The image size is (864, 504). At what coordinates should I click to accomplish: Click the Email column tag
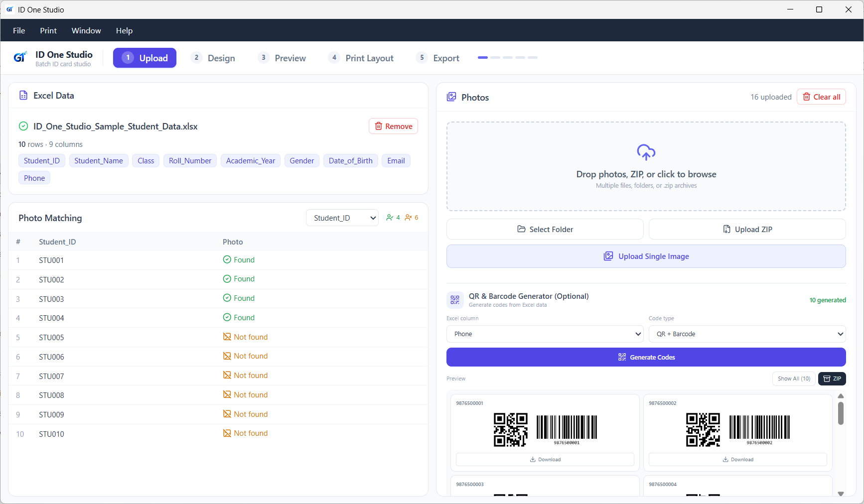(396, 160)
